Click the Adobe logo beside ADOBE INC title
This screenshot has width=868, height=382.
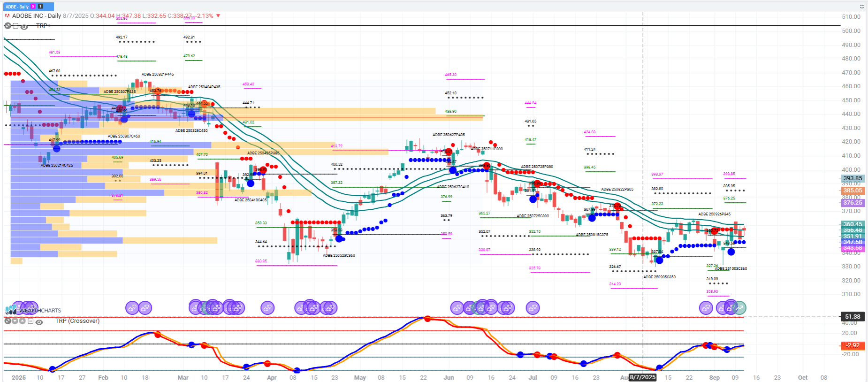7,15
